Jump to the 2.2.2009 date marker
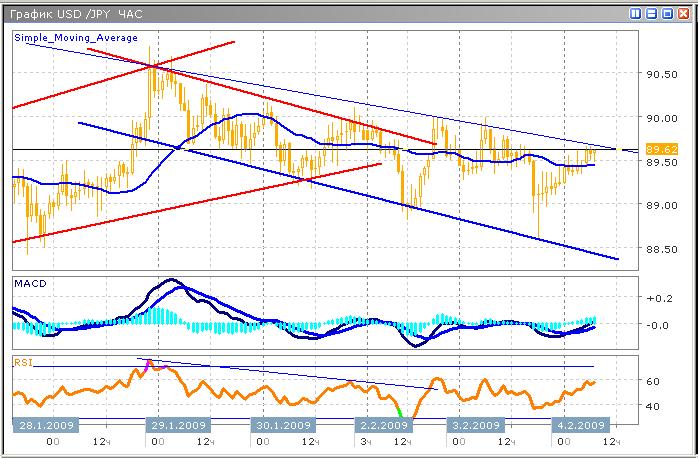The width and height of the screenshot is (698, 458). tap(380, 425)
